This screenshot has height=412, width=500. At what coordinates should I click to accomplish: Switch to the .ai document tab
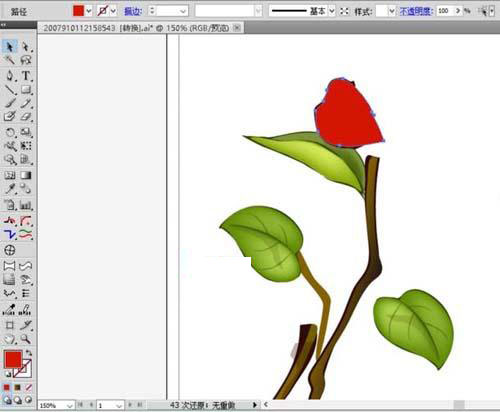tap(136, 28)
